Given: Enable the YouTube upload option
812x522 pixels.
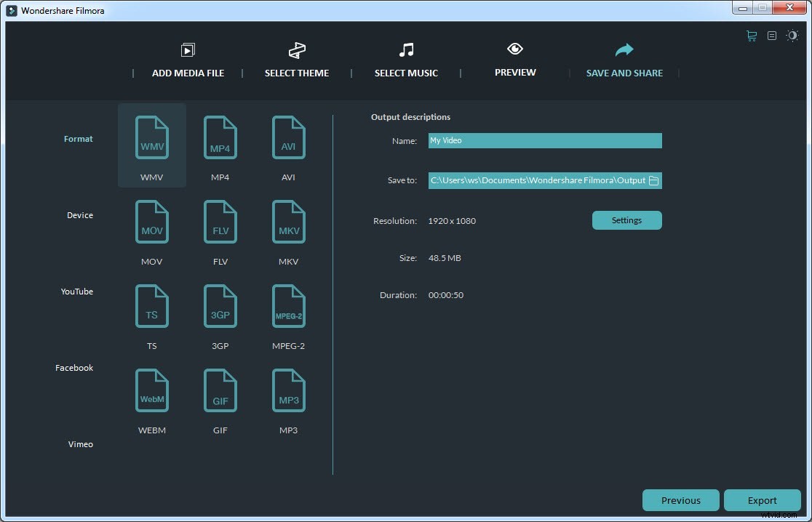Looking at the screenshot, I should point(76,292).
